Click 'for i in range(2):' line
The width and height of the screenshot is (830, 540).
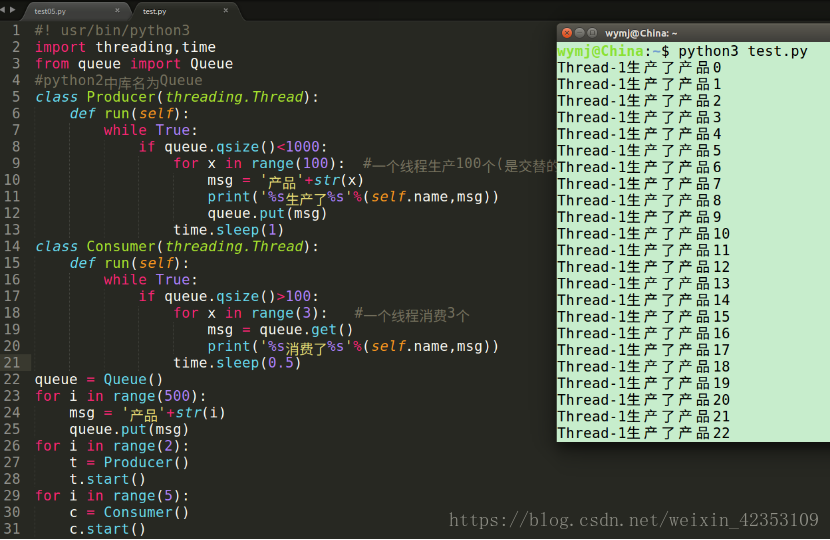pyautogui.click(x=112, y=446)
